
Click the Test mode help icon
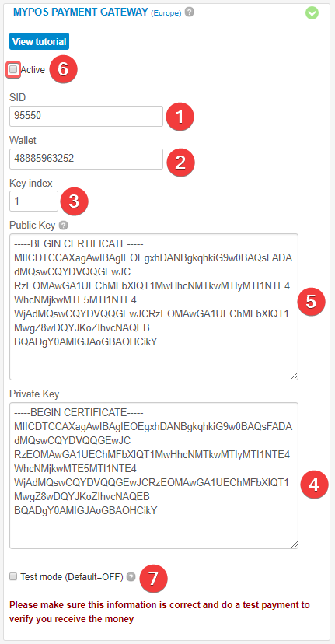131,576
